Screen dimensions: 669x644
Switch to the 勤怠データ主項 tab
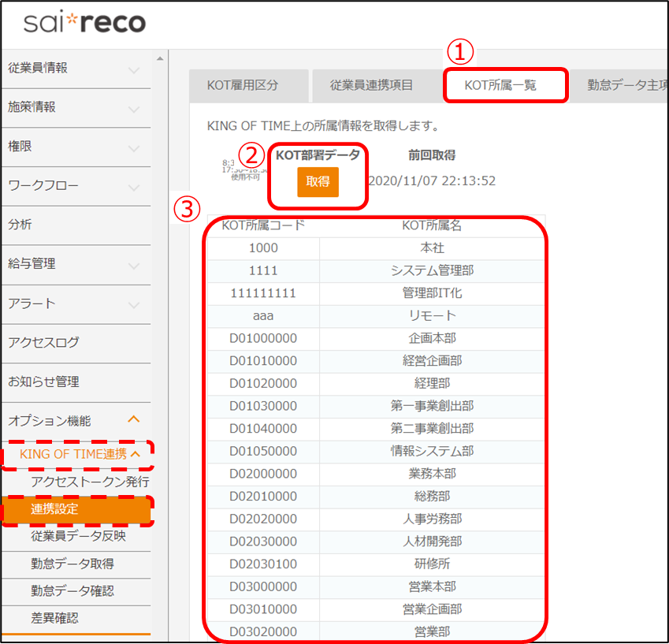pos(619,85)
